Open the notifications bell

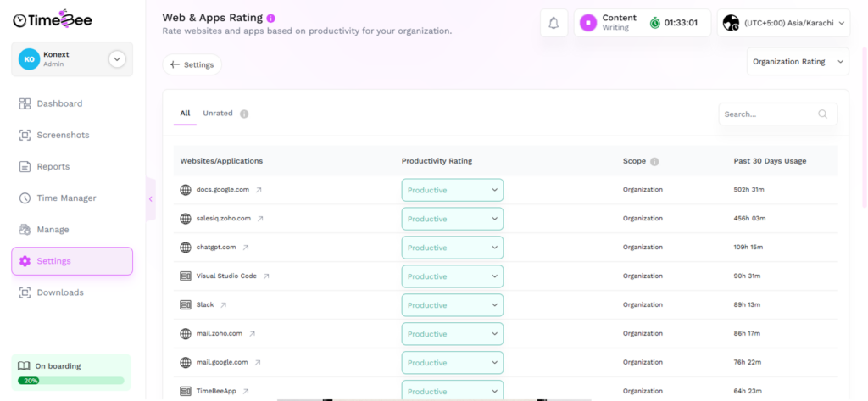coord(554,23)
